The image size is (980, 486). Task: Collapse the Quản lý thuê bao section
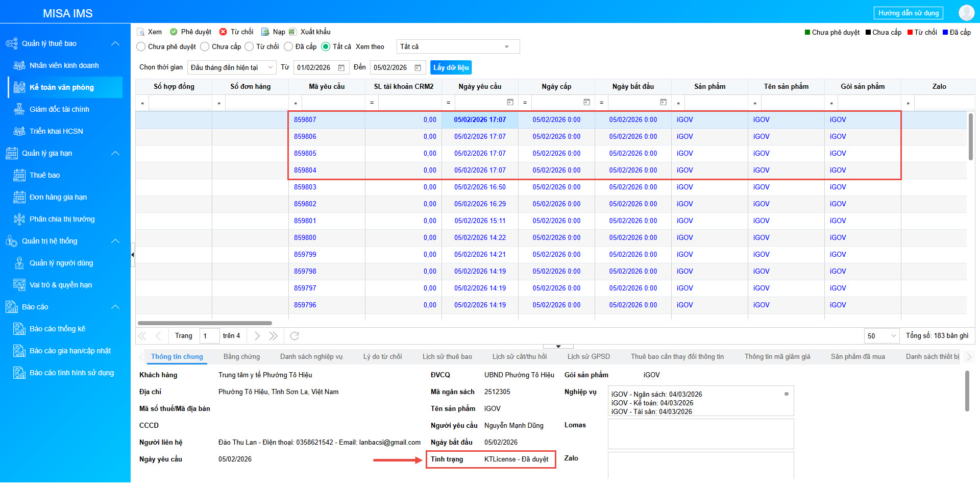[x=115, y=43]
